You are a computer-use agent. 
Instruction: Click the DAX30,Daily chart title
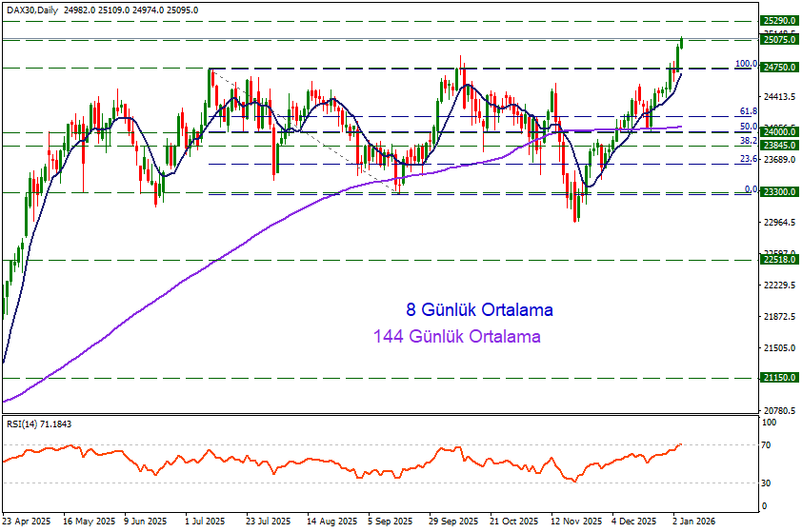[x=35, y=10]
